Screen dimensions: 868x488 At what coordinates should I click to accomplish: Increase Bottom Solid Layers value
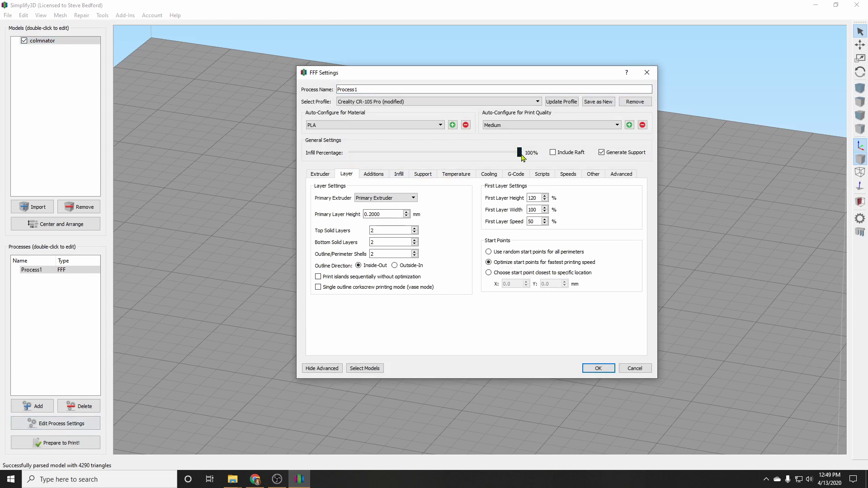pos(414,240)
